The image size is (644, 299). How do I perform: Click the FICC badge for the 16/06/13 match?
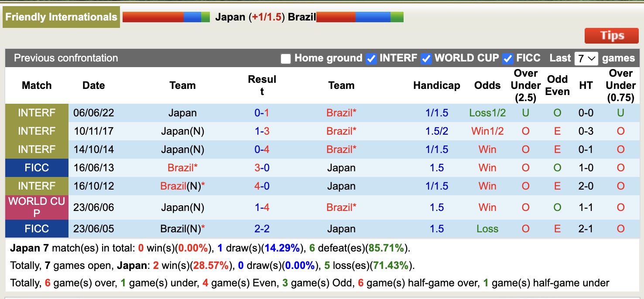tap(37, 167)
